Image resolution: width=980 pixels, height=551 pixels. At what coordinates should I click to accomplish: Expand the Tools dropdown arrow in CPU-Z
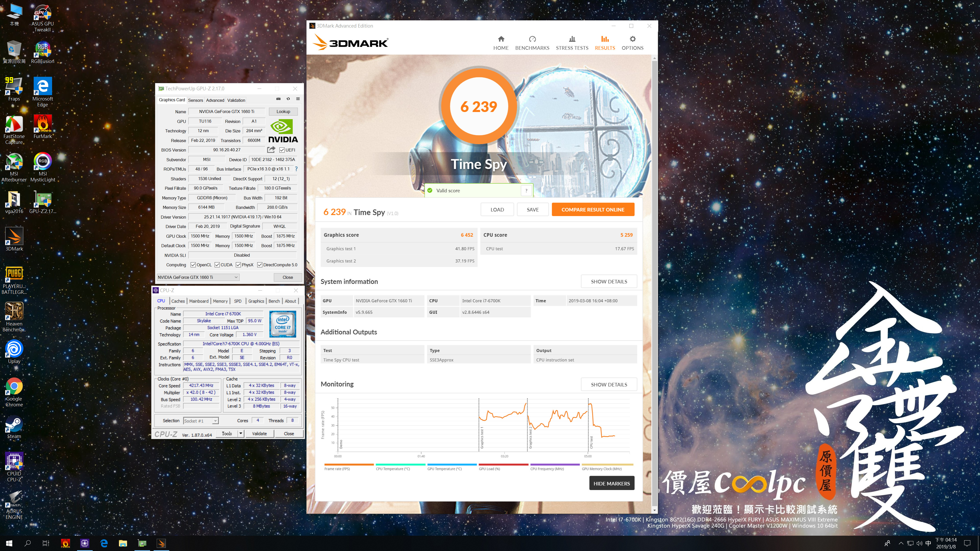240,433
